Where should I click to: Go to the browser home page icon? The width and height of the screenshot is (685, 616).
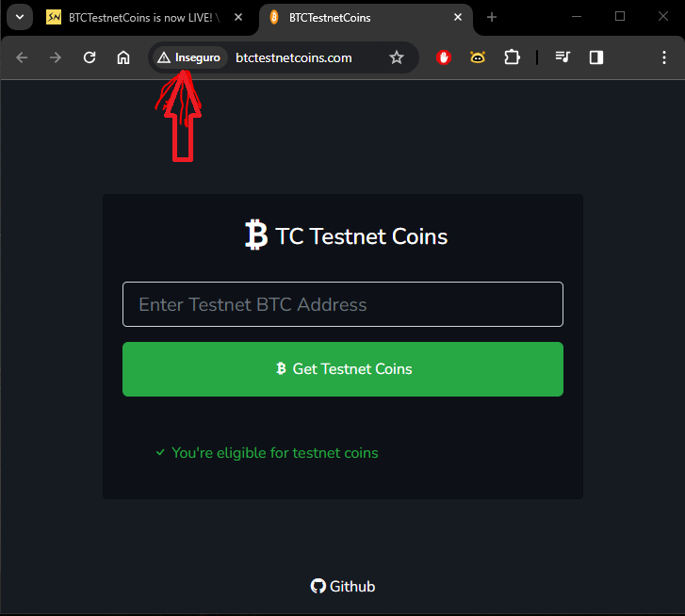[123, 57]
